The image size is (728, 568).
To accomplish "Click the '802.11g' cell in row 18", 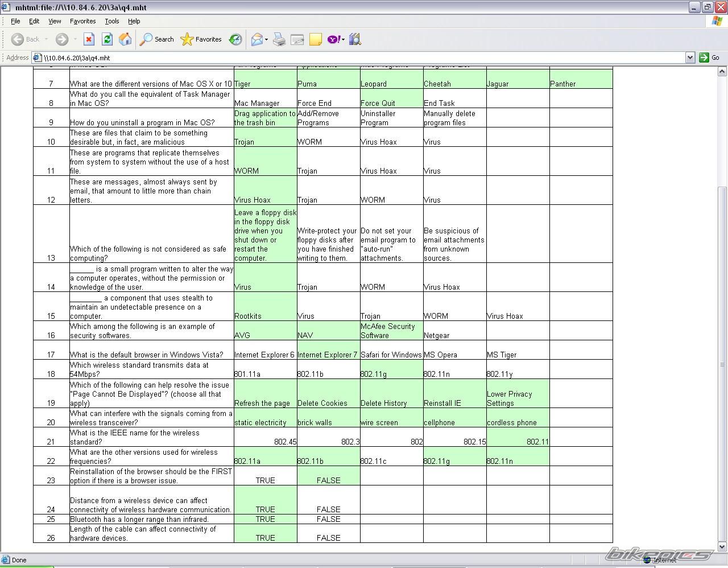I will (x=391, y=369).
